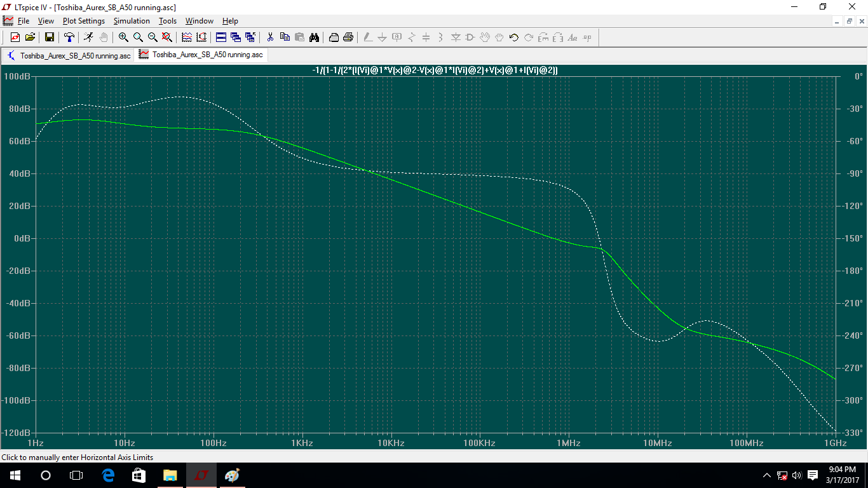Image resolution: width=868 pixels, height=488 pixels.
Task: Select the rotate tool icon
Action: pyautogui.click(x=543, y=37)
